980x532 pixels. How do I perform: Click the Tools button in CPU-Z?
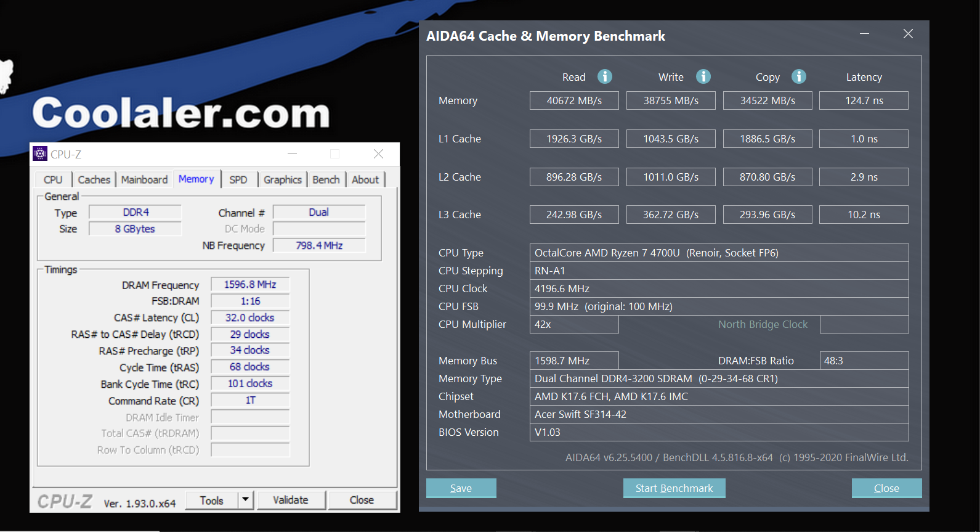211,500
